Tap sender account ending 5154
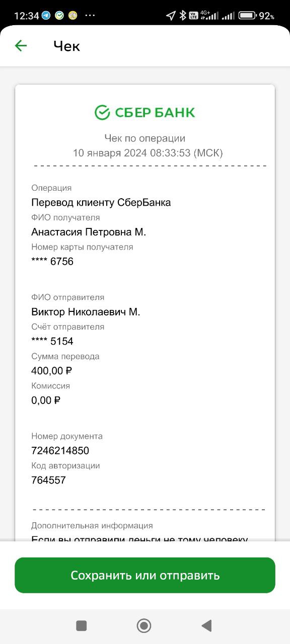Viewport: 290px width, 644px height. tap(52, 341)
